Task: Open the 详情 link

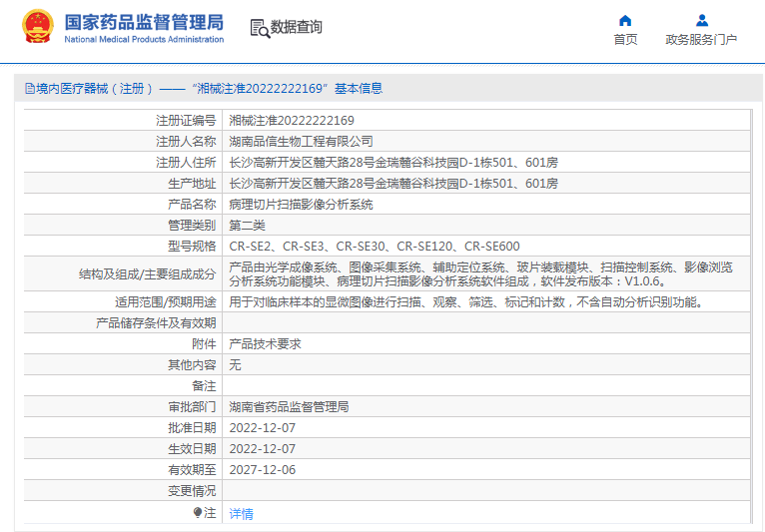Action: [x=241, y=513]
